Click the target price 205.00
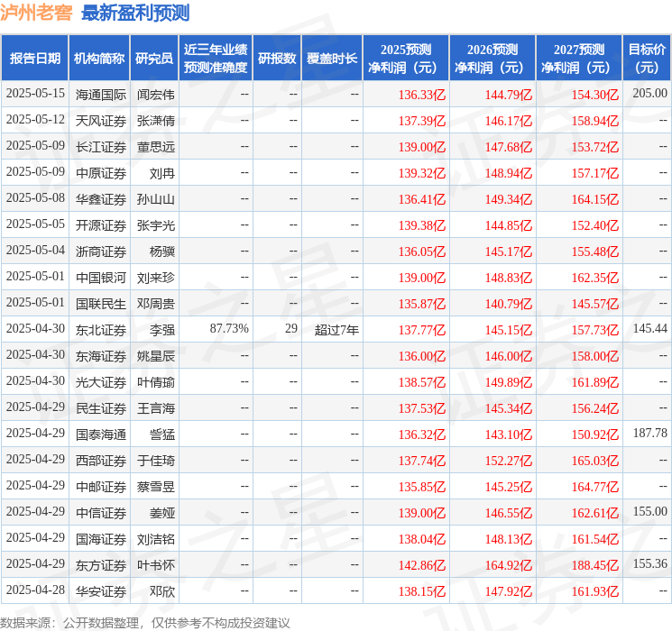The height and width of the screenshot is (631, 672). click(x=649, y=94)
